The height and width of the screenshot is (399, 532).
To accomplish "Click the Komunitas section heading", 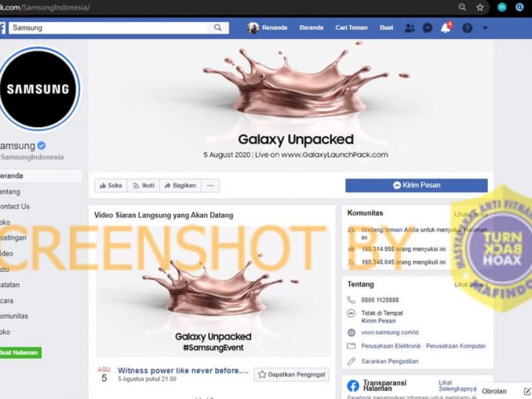I will coord(365,213).
